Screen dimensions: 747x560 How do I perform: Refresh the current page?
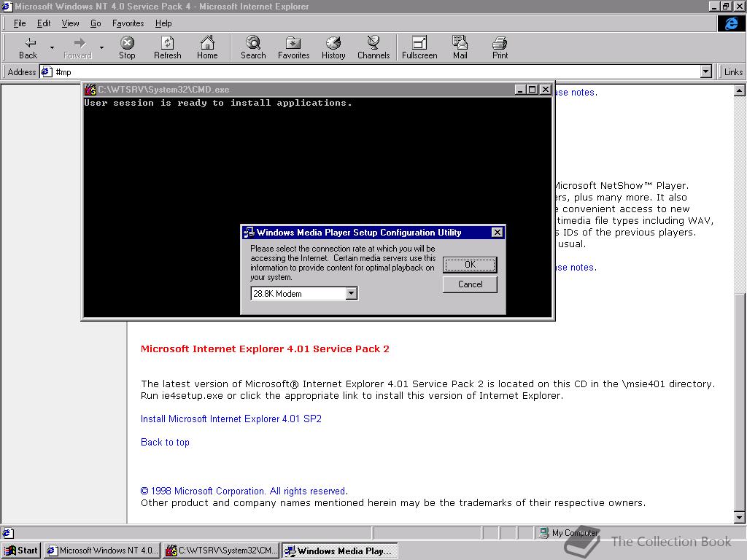[168, 47]
